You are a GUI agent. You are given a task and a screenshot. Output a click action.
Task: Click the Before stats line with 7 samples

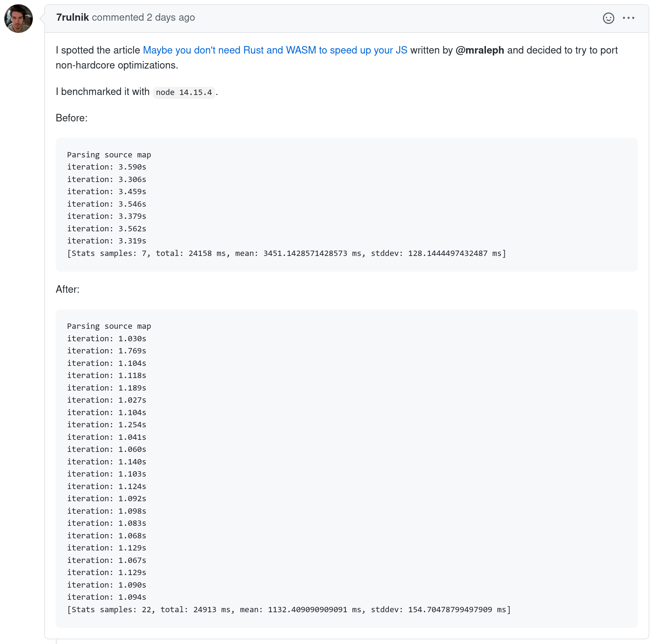[286, 253]
